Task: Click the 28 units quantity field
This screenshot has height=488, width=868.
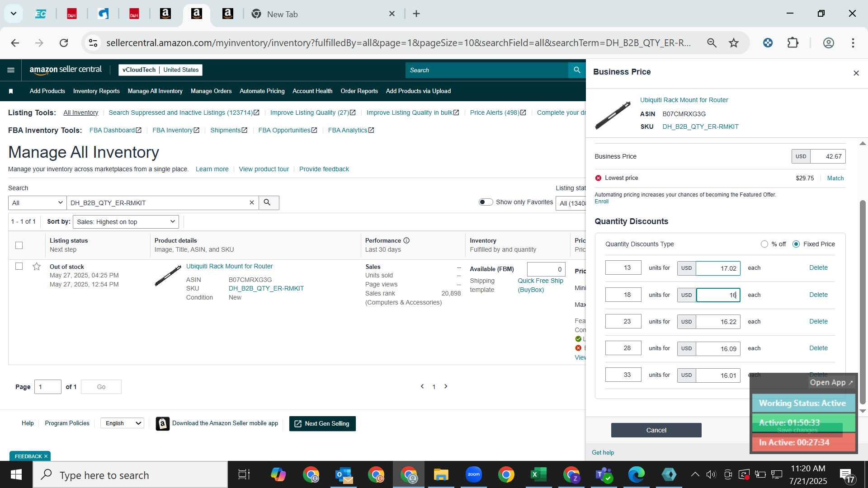Action: (623, 348)
